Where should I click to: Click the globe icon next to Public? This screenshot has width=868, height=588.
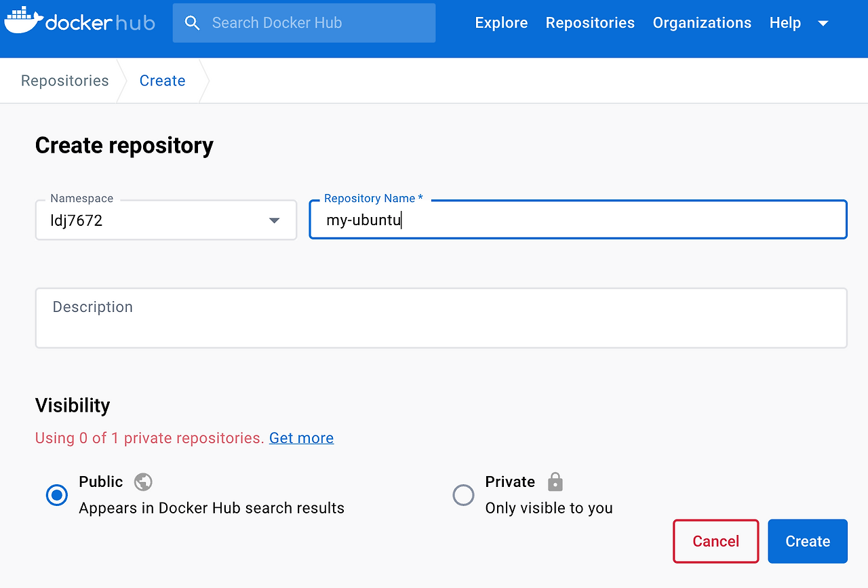click(142, 482)
